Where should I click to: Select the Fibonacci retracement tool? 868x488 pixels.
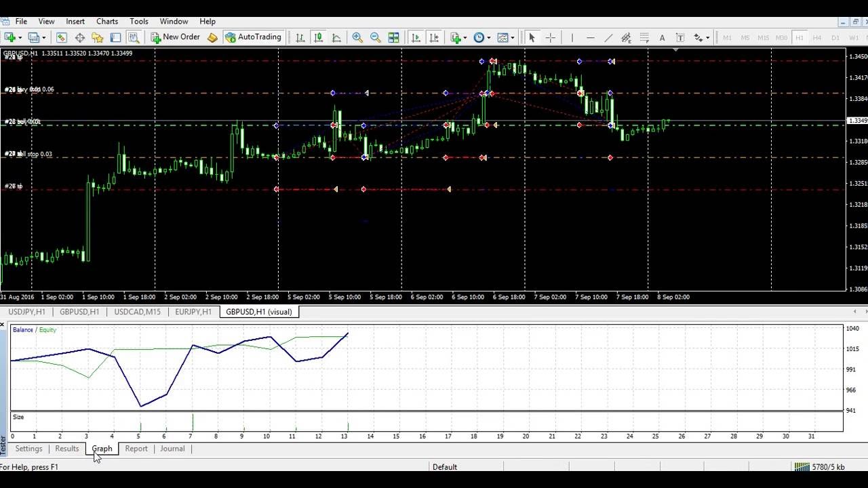click(x=644, y=37)
